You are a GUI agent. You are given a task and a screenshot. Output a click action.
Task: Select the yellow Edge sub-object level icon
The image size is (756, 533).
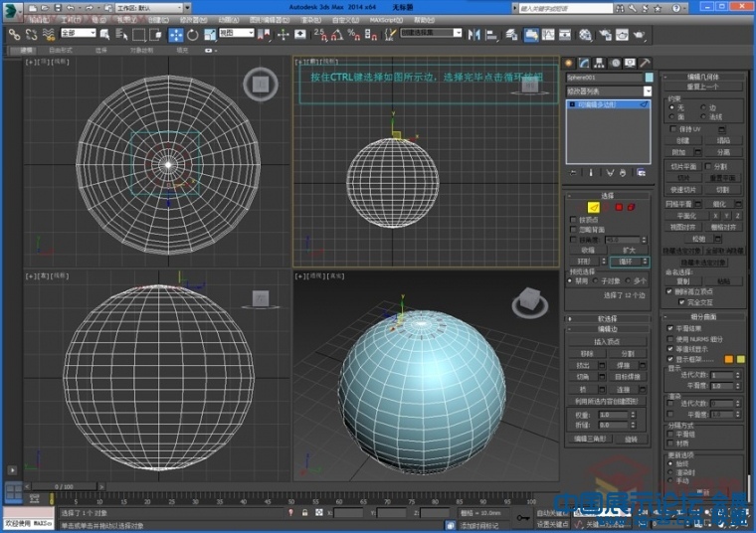tap(594, 207)
